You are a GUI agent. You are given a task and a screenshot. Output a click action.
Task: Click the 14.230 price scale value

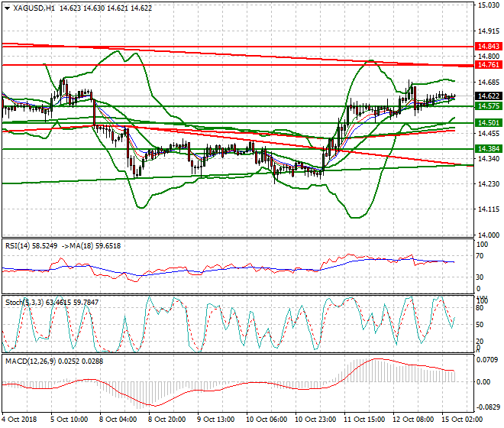pos(489,183)
